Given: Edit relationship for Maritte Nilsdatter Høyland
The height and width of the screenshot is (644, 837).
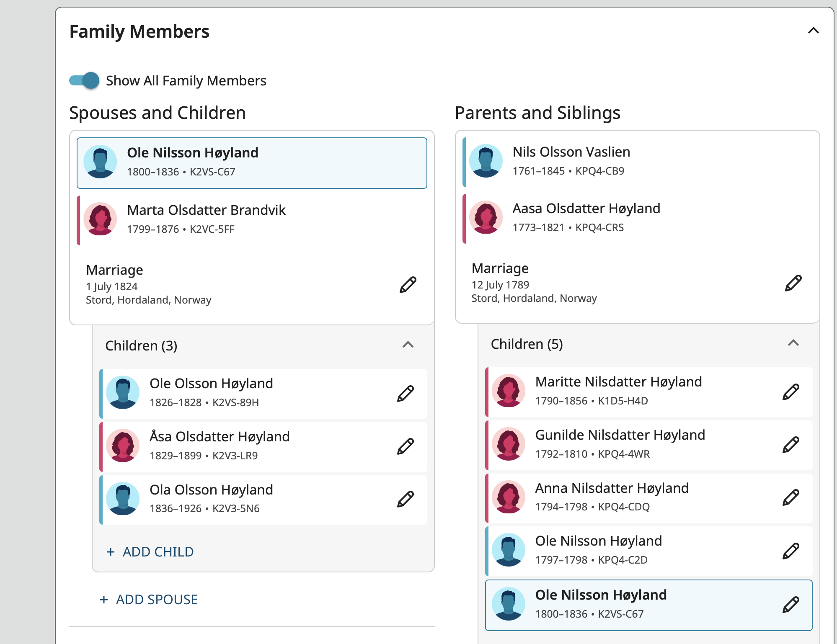Looking at the screenshot, I should tap(790, 392).
